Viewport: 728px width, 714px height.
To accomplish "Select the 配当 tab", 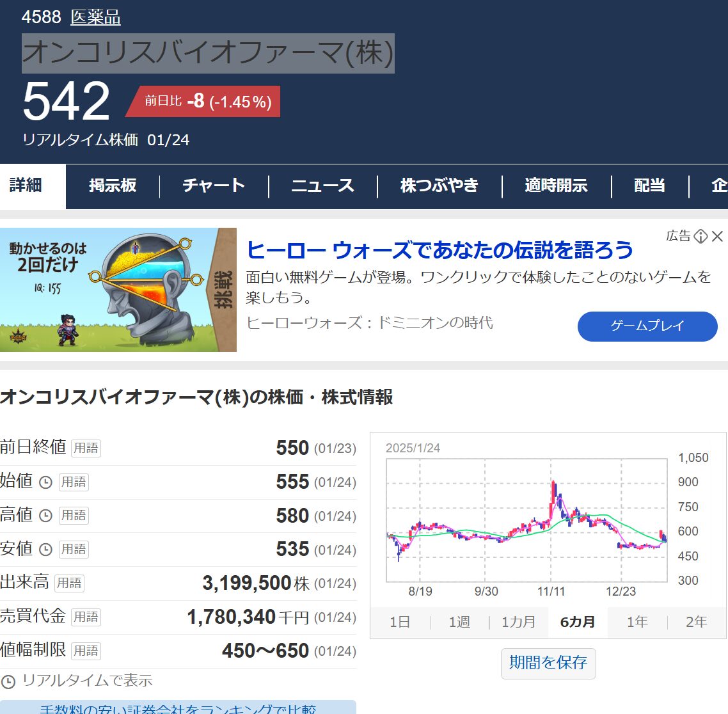I will [649, 186].
